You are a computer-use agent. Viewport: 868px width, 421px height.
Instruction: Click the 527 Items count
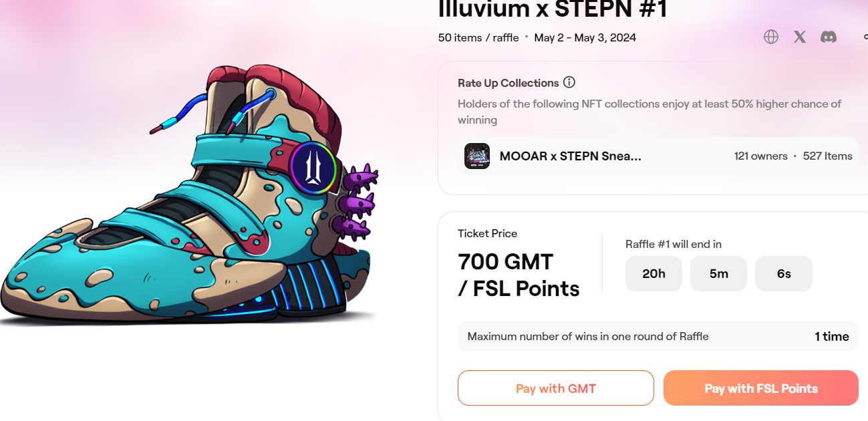(828, 156)
